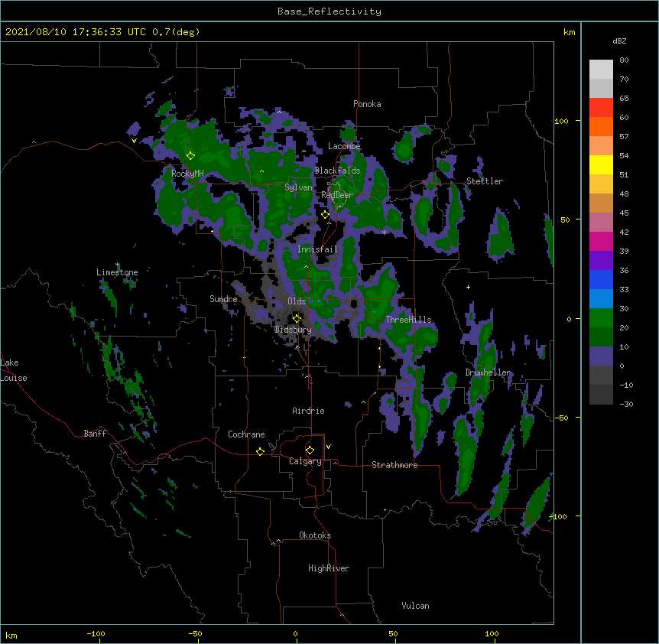Click the RockyMH label

tap(187, 174)
